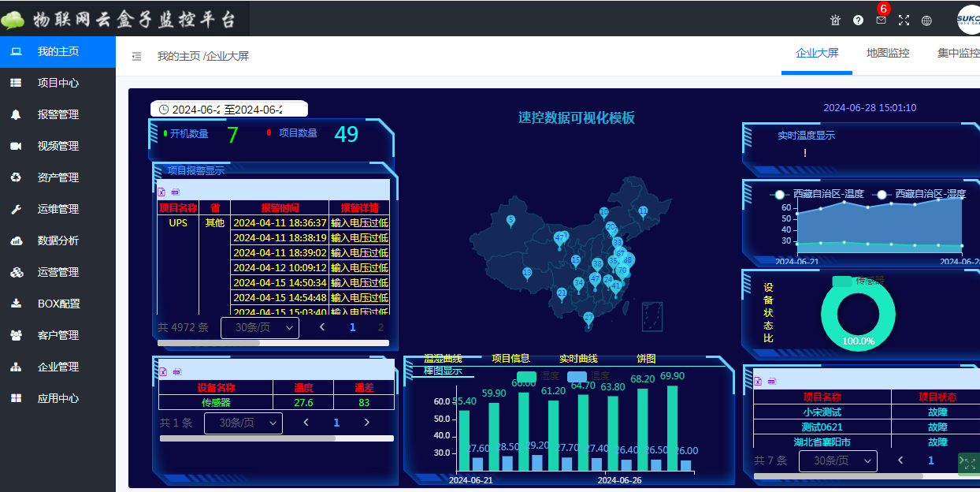Toggle fullscreen mode from the header

904,20
